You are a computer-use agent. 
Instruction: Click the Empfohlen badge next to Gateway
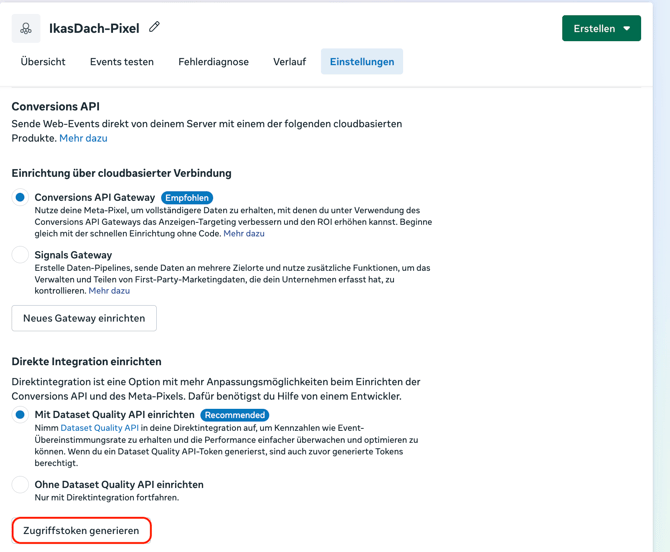click(x=187, y=198)
